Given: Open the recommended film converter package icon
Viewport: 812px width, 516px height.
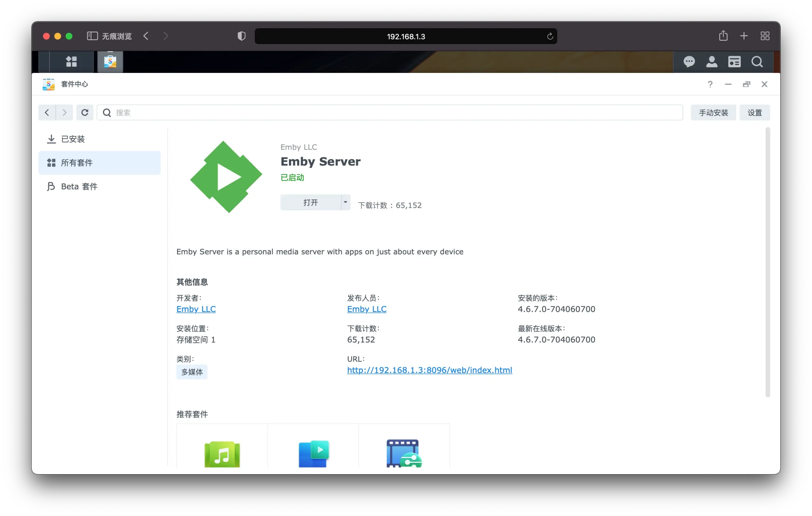Looking at the screenshot, I should [x=404, y=453].
